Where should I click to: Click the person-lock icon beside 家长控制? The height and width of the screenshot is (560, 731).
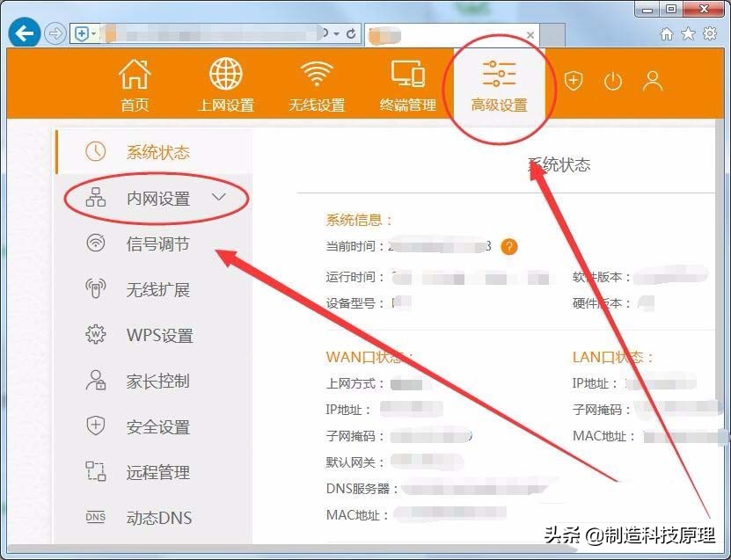pos(96,380)
